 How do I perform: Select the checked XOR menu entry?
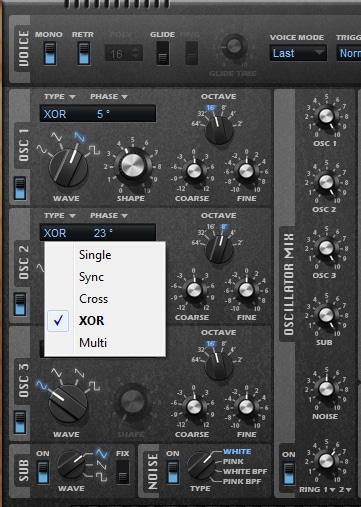tap(105, 321)
